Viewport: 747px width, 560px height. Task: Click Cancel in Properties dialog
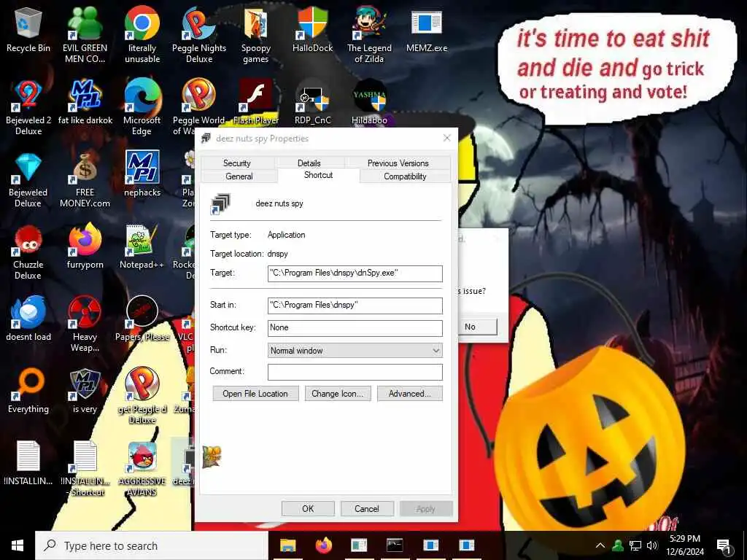click(367, 508)
